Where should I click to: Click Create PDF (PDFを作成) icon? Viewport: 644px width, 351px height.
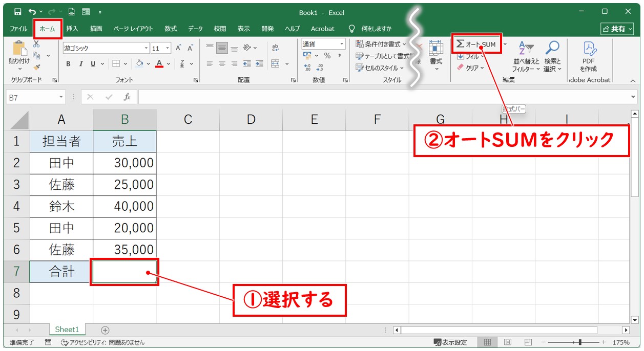pyautogui.click(x=589, y=57)
